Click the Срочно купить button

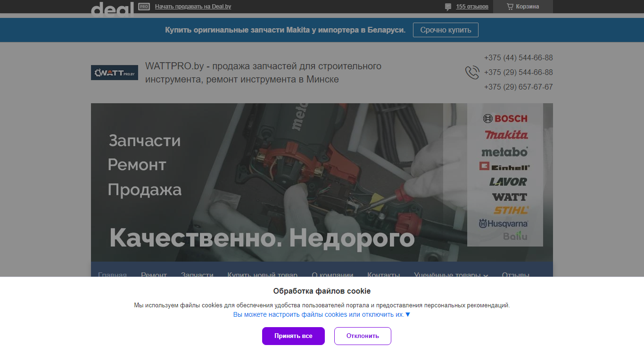click(446, 30)
